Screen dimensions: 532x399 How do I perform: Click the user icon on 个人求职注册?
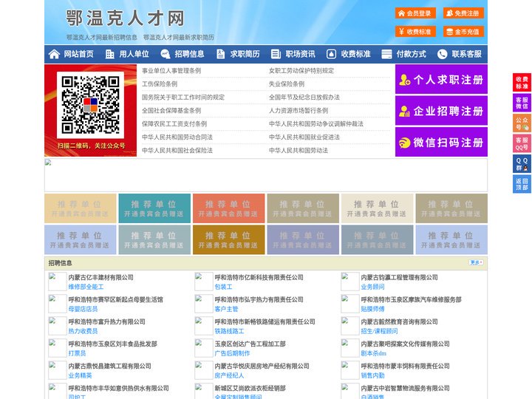[404, 80]
